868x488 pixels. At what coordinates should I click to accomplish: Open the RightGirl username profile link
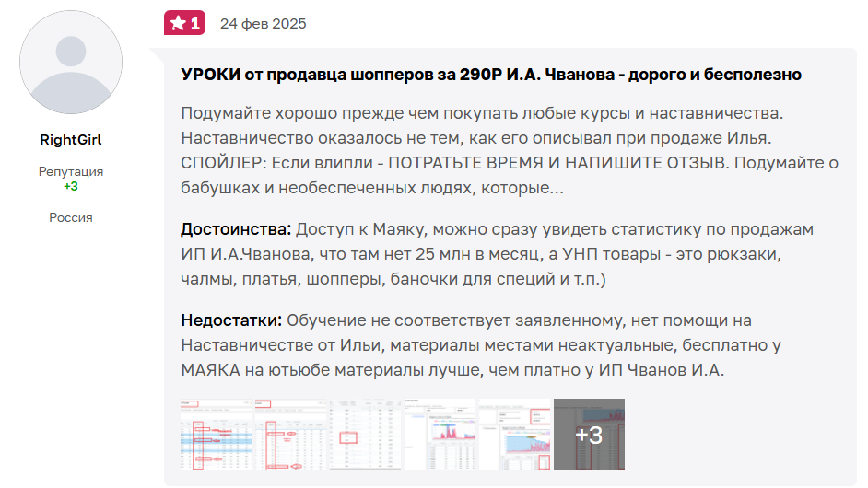pos(71,140)
